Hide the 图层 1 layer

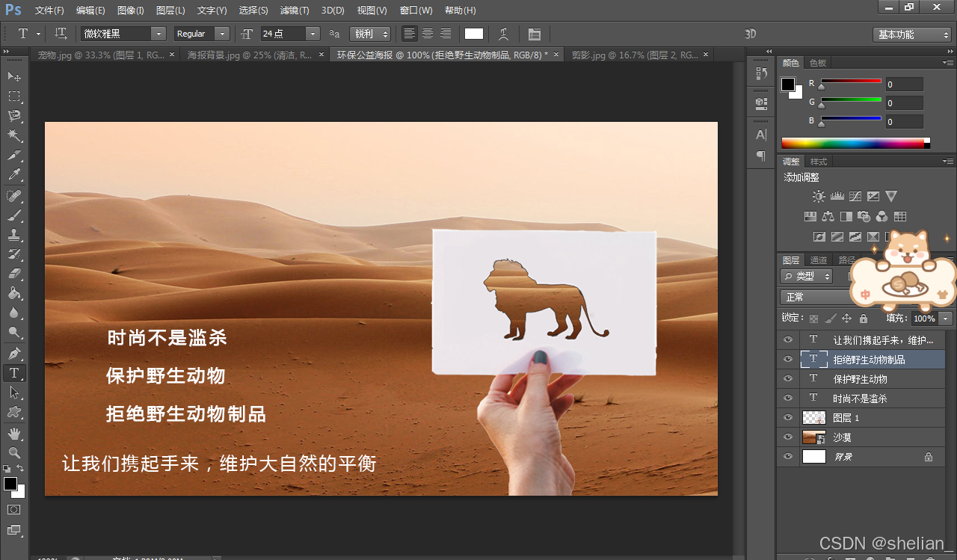click(787, 417)
